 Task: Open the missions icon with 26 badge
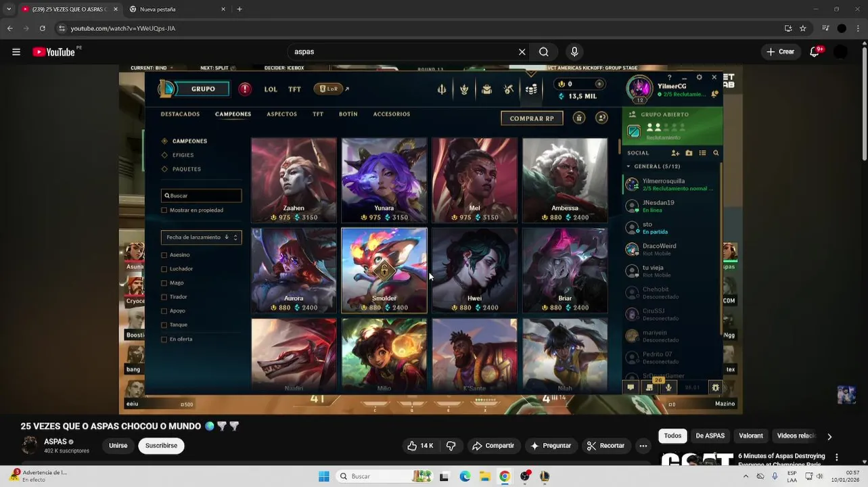point(650,387)
